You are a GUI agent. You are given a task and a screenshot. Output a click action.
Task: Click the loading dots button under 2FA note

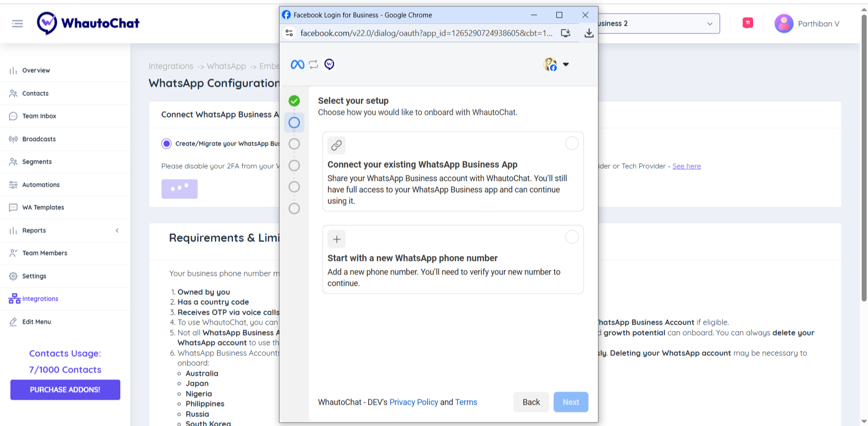180,189
